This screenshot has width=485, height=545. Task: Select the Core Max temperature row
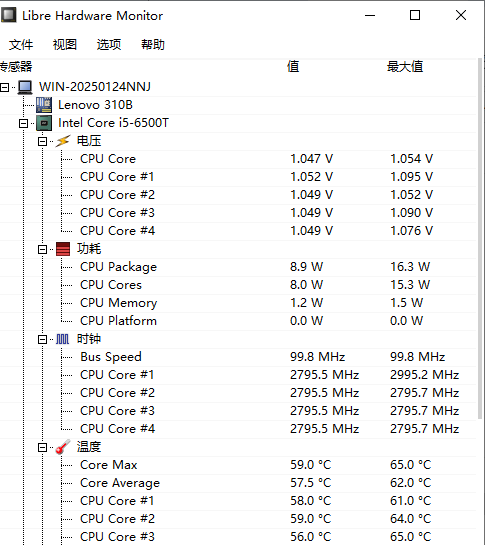pos(238,465)
